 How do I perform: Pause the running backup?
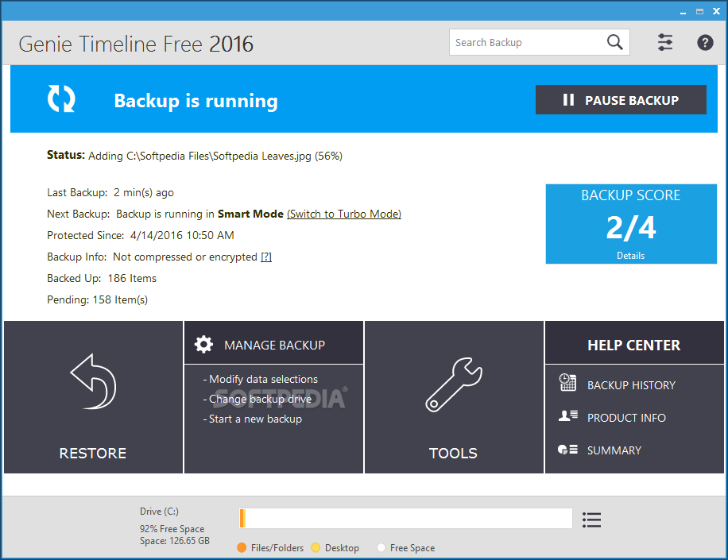point(621,100)
